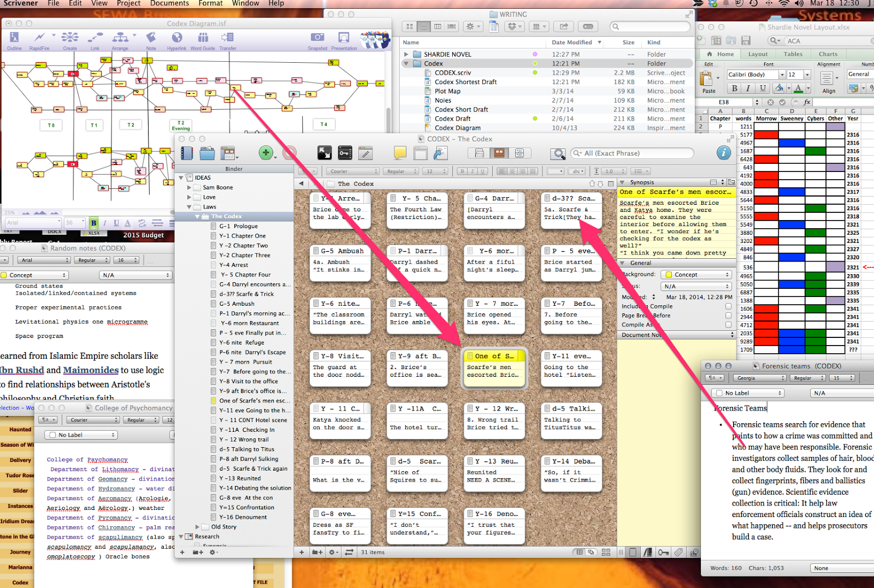Click the red Trash icon in Scrivener toolbar
The height and width of the screenshot is (588, 874).
[290, 153]
